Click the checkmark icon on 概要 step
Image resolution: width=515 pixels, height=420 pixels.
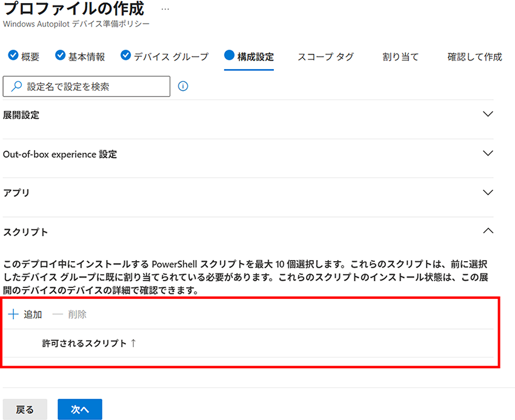13,55
